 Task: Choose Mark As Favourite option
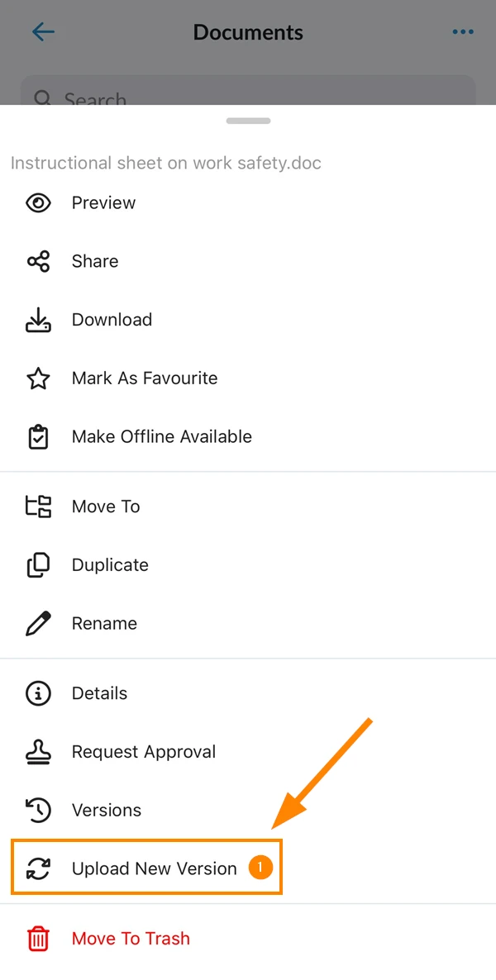tap(248, 378)
